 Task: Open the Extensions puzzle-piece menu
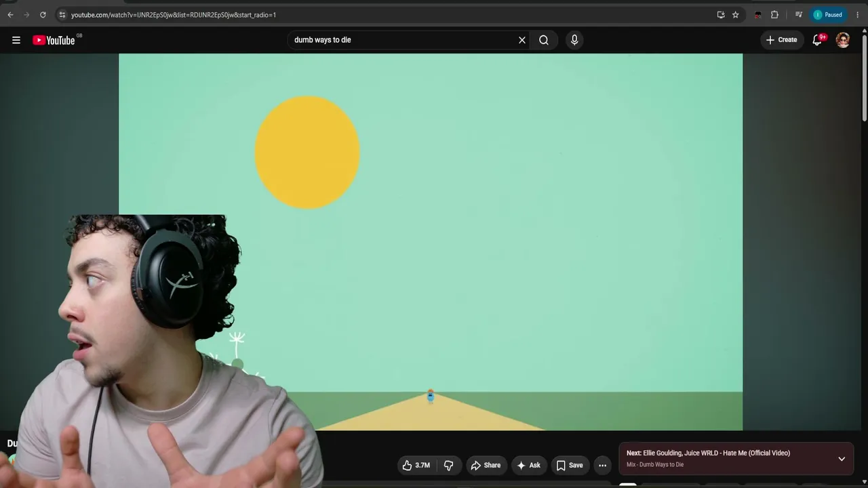coord(774,15)
